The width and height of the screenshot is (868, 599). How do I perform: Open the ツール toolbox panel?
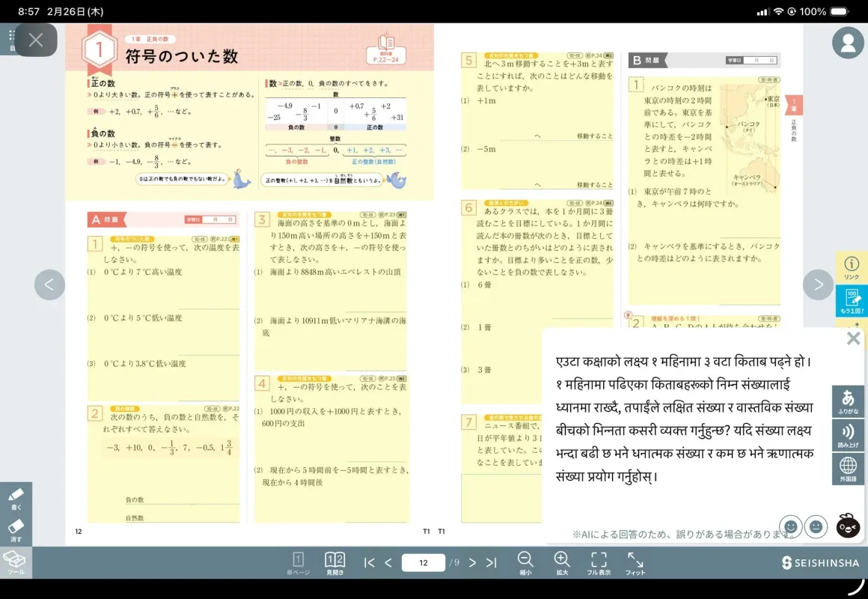click(16, 562)
